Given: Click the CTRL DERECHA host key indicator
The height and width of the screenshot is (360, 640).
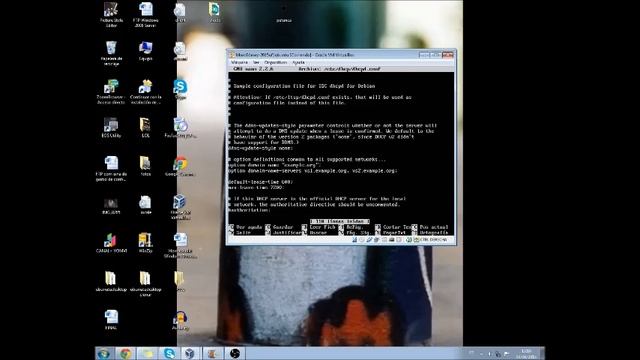Looking at the screenshot, I should 433,240.
